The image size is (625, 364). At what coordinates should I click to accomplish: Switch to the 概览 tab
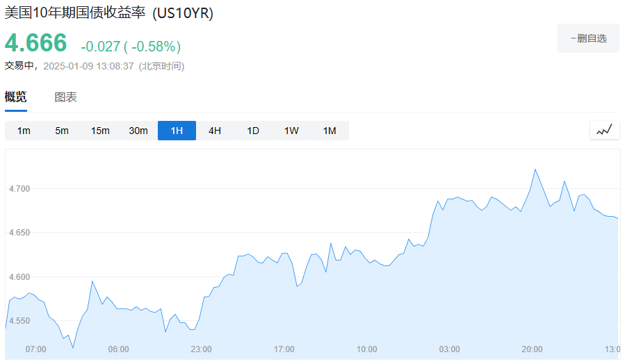click(16, 97)
